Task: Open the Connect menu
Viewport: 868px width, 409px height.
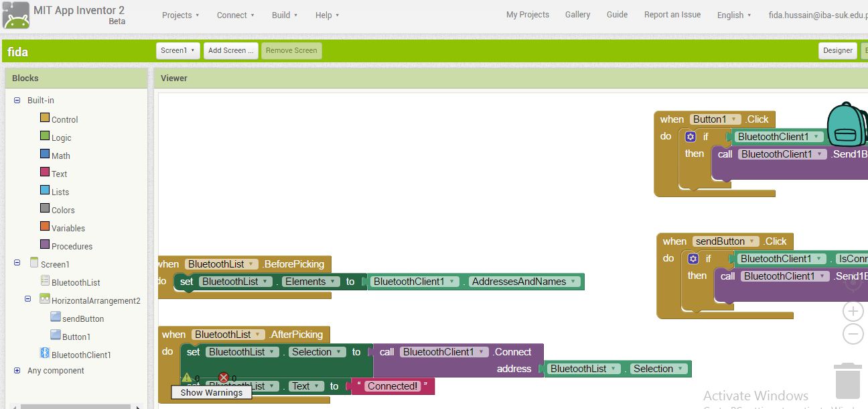Action: pyautogui.click(x=236, y=15)
